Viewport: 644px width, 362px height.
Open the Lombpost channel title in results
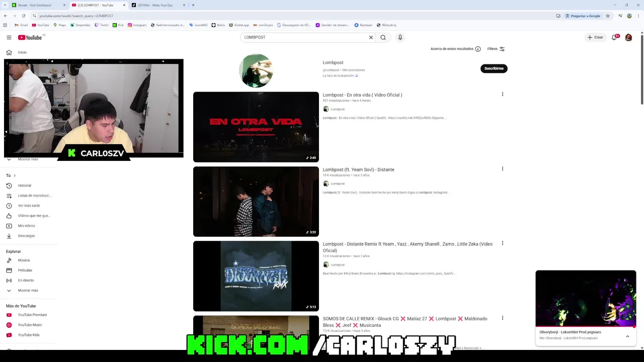[x=333, y=63]
